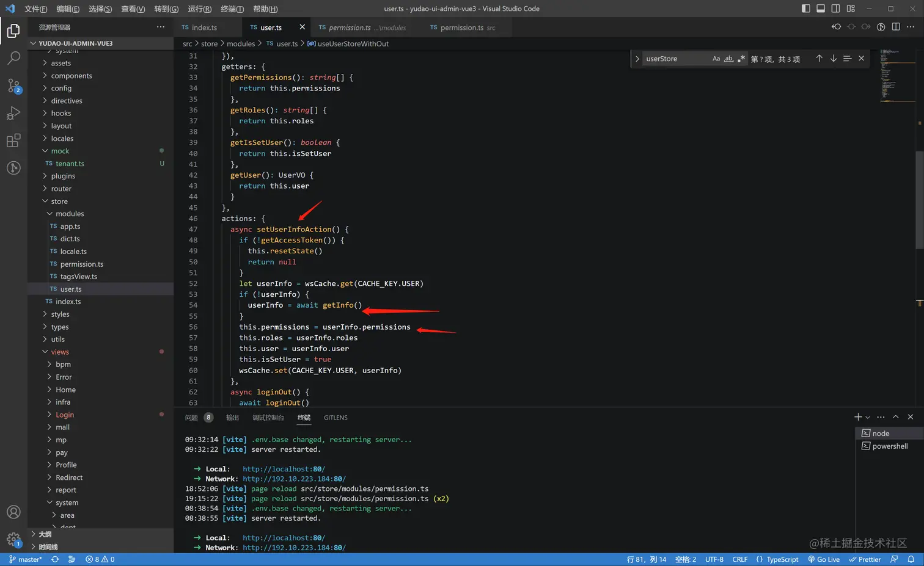The image size is (924, 566).
Task: Open the index.ts editor tab
Action: pyautogui.click(x=208, y=27)
